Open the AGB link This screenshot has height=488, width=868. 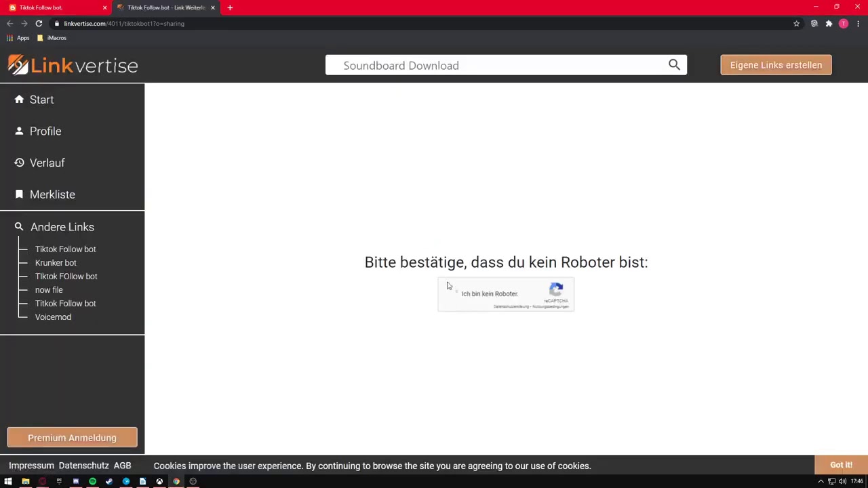pyautogui.click(x=122, y=466)
